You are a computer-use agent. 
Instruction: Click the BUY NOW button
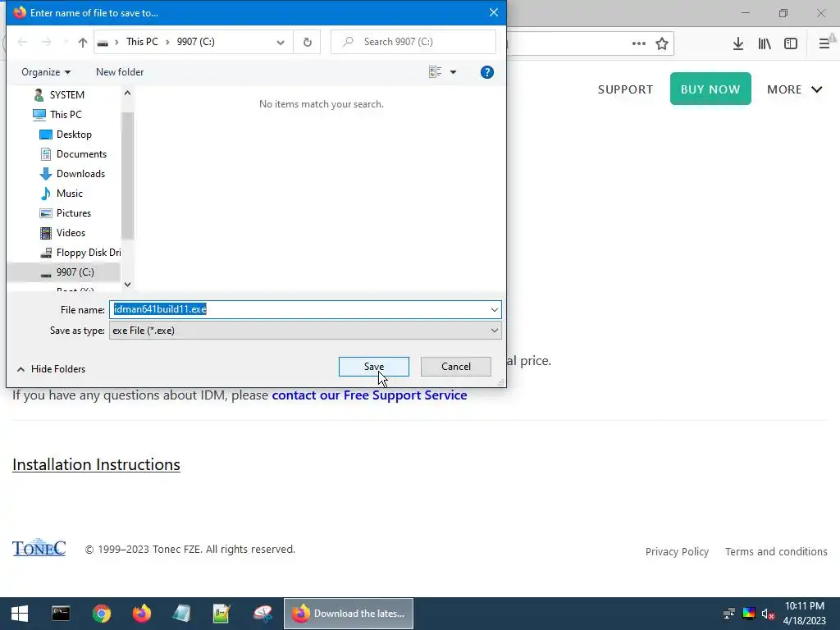coord(710,89)
